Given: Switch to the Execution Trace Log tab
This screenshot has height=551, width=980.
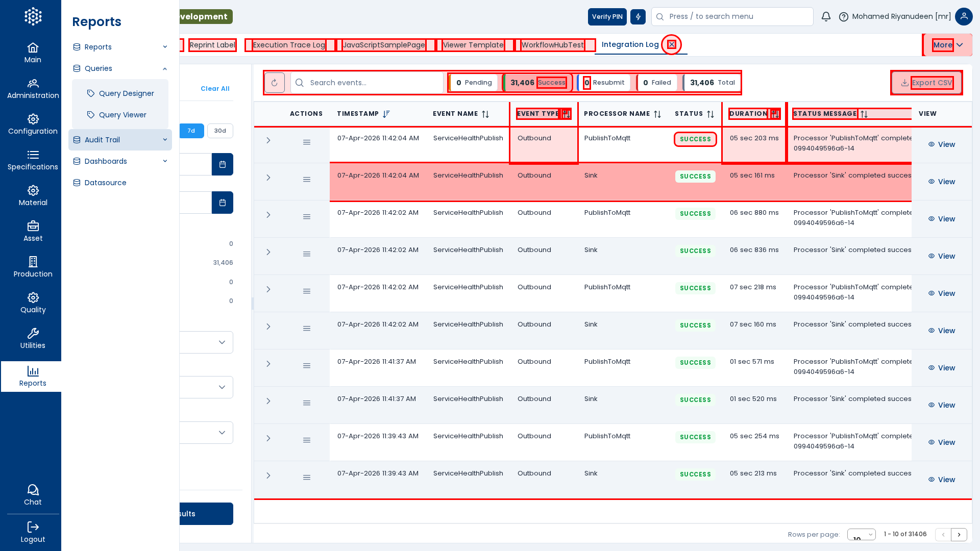Looking at the screenshot, I should (289, 45).
